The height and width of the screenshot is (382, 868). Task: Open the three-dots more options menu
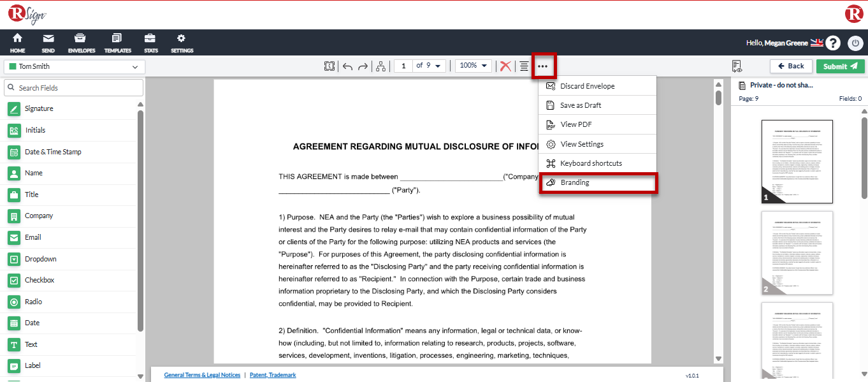pos(543,66)
